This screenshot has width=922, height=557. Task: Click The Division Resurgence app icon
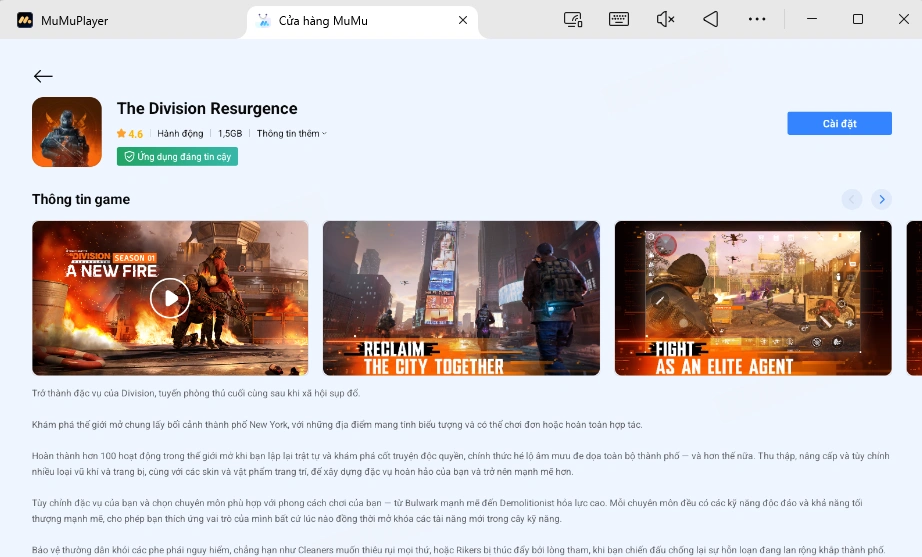67,132
